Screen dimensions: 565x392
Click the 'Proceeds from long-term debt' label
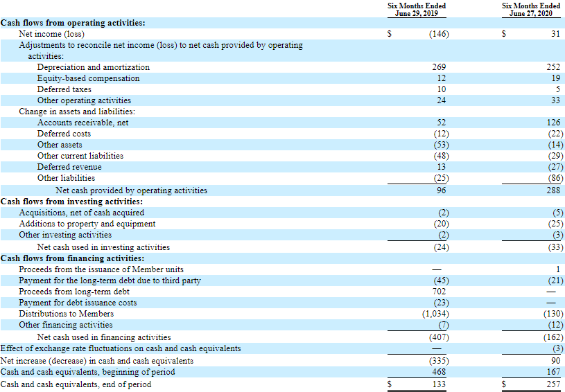(x=73, y=292)
